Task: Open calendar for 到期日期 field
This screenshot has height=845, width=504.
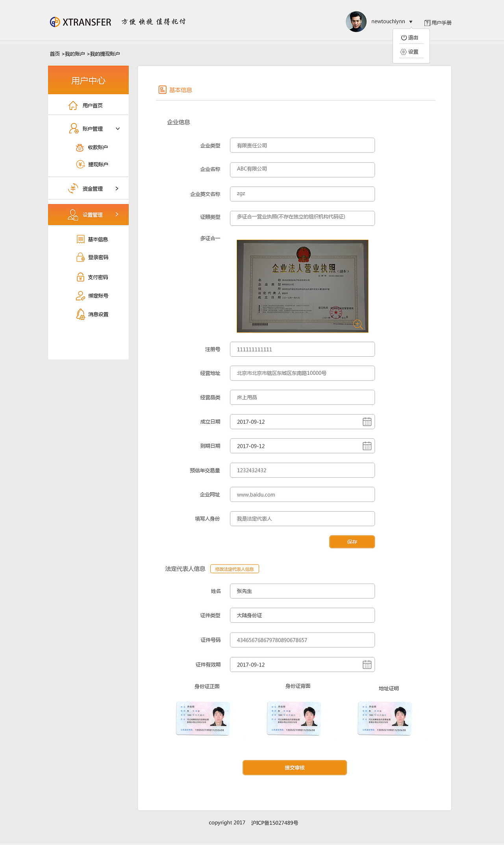Action: pyautogui.click(x=367, y=446)
